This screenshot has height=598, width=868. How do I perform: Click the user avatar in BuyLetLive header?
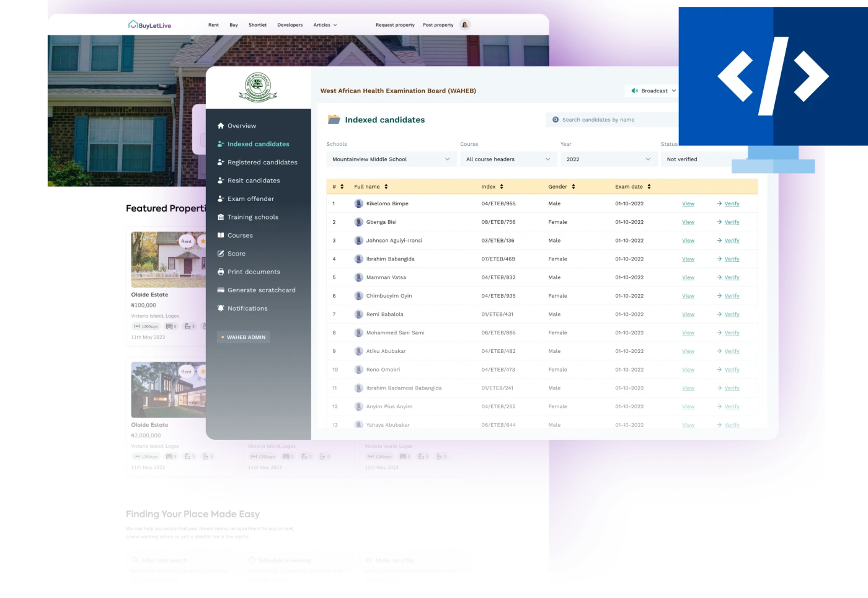click(465, 25)
